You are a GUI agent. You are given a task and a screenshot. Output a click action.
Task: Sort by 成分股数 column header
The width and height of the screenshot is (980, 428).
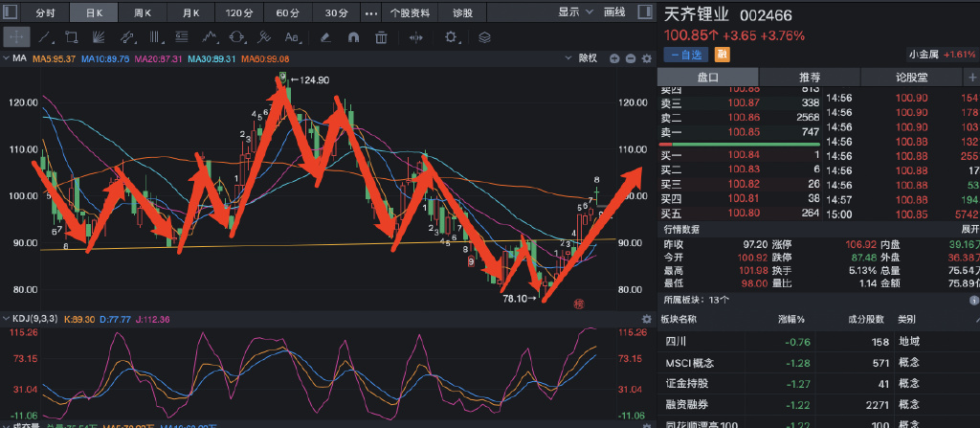point(865,319)
